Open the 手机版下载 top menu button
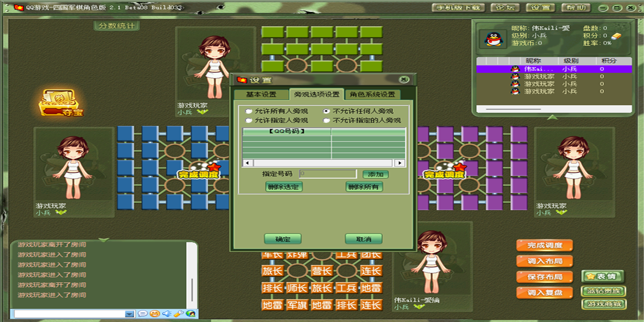This screenshot has width=644, height=322. click(x=458, y=8)
